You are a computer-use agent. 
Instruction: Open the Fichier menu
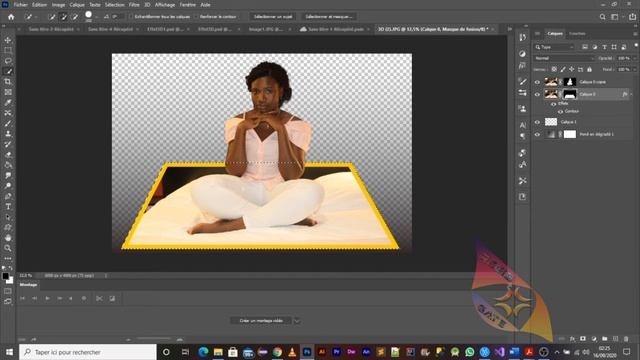coord(20,5)
